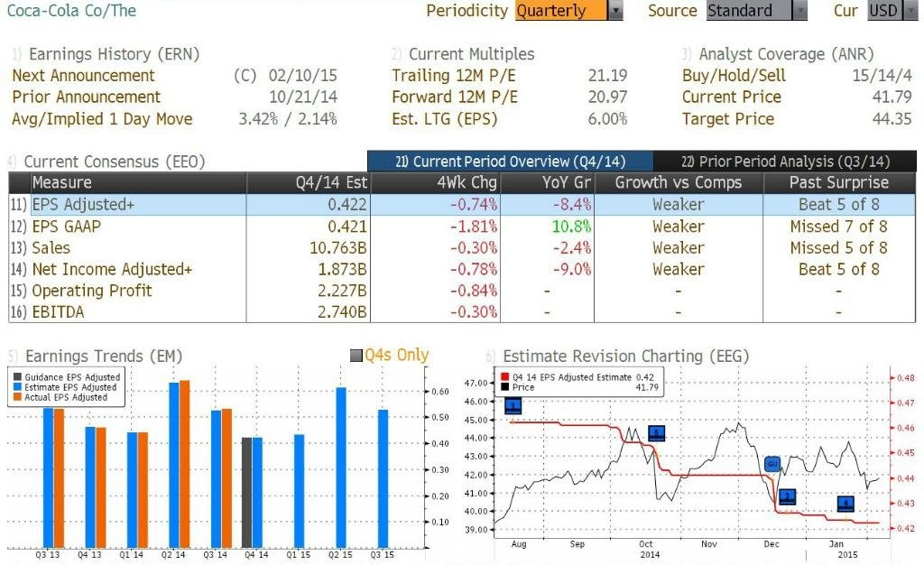The image size is (924, 565).
Task: Click the Target Price value 44.35
Action: [892, 119]
